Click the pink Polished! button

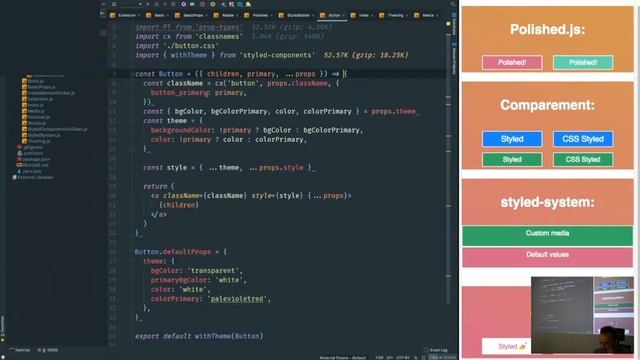coord(512,62)
